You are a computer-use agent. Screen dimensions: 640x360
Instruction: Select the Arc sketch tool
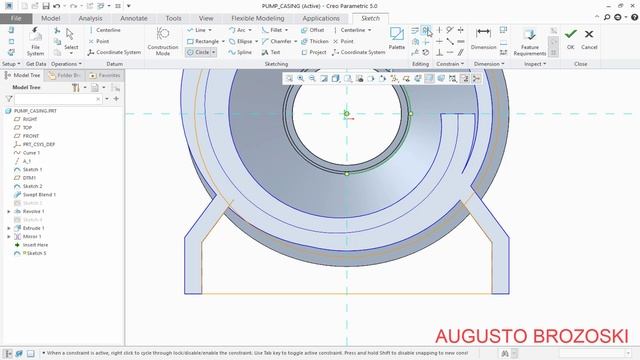coord(238,30)
